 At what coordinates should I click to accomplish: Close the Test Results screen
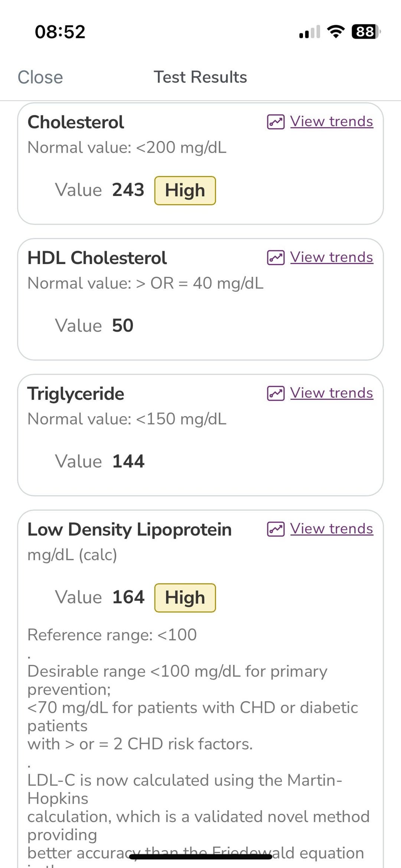point(40,77)
